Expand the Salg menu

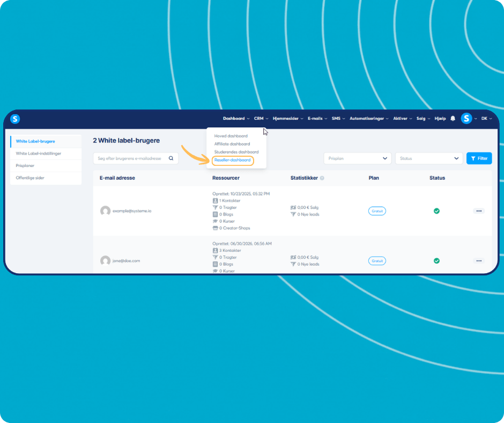coord(423,119)
